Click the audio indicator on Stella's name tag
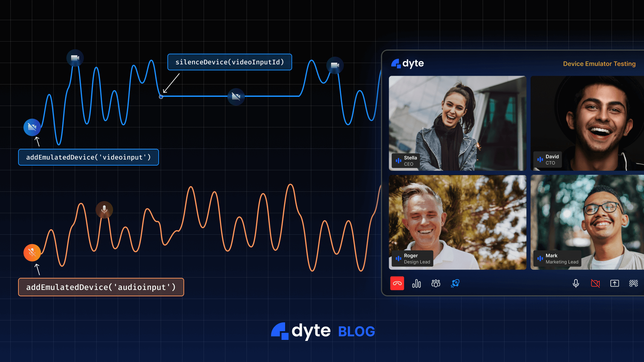This screenshot has height=362, width=644. point(398,161)
